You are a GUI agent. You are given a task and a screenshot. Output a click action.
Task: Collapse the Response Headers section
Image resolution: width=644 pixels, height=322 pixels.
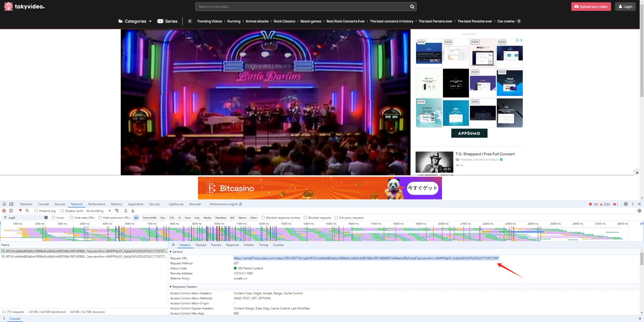pyautogui.click(x=171, y=287)
